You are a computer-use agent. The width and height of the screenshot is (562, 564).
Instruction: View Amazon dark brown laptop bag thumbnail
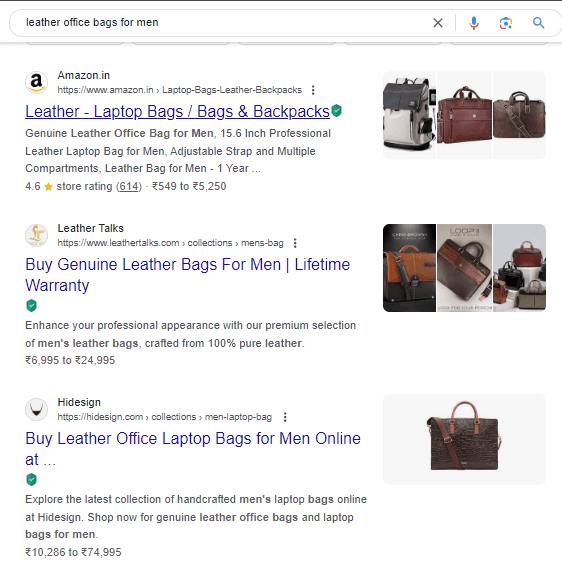coord(519,115)
